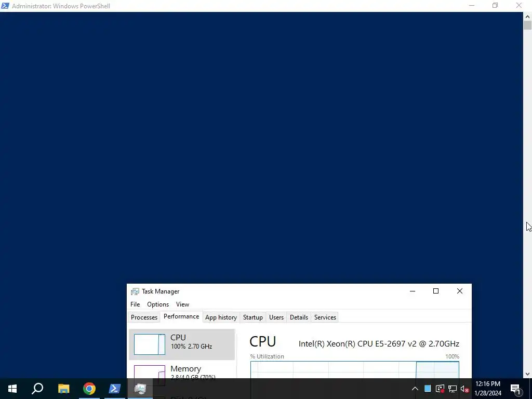The width and height of the screenshot is (532, 399).
Task: Open taskbar search magnifier
Action: pyautogui.click(x=37, y=389)
